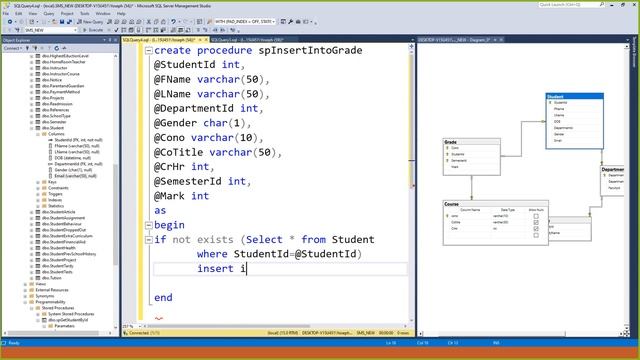Open the Tools menu
The image size is (640, 360).
click(x=84, y=13)
